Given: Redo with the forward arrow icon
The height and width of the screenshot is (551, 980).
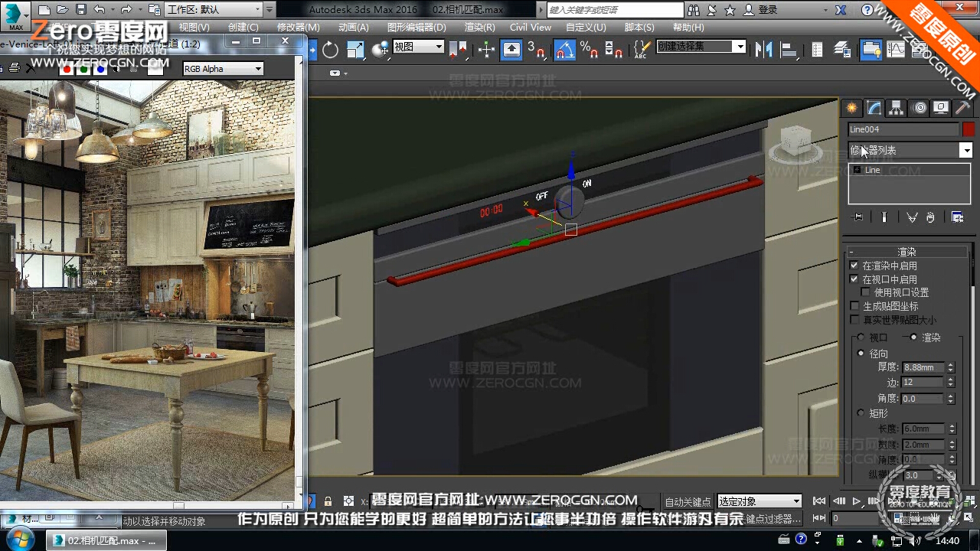Looking at the screenshot, I should point(126,10).
